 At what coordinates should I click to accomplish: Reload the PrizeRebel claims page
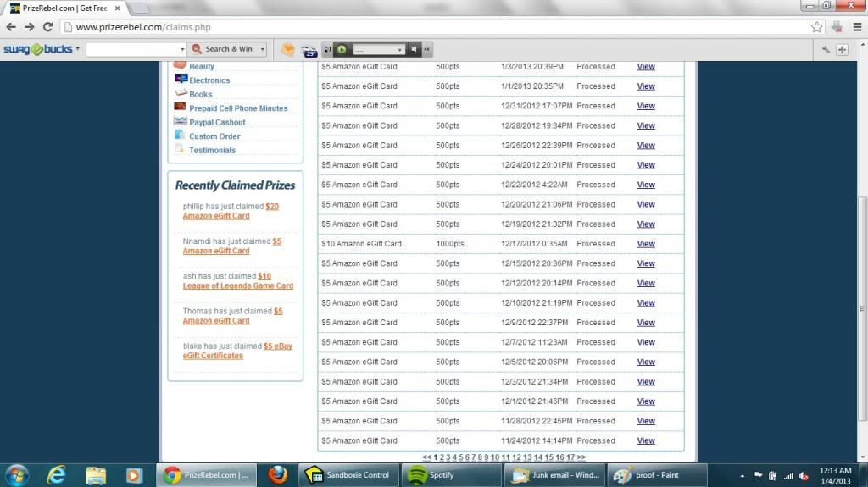pos(48,27)
